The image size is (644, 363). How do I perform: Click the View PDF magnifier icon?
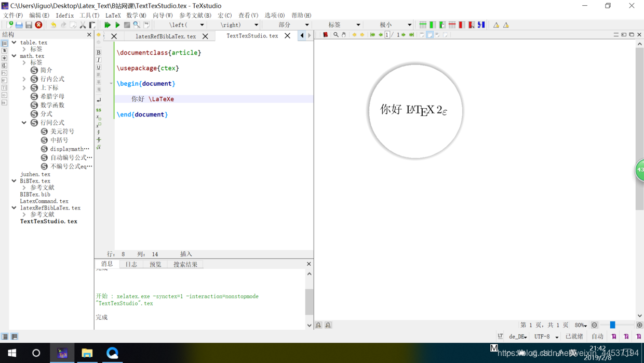[137, 25]
